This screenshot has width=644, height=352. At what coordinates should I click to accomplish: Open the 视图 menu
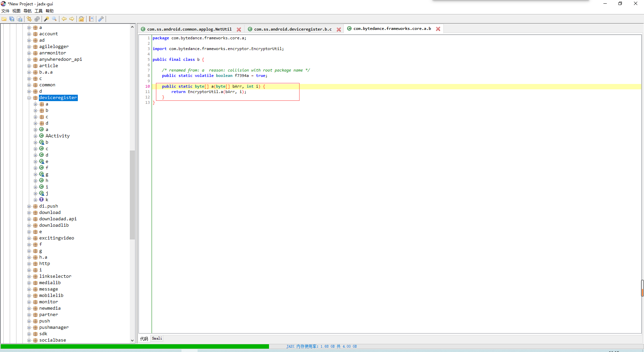click(16, 11)
